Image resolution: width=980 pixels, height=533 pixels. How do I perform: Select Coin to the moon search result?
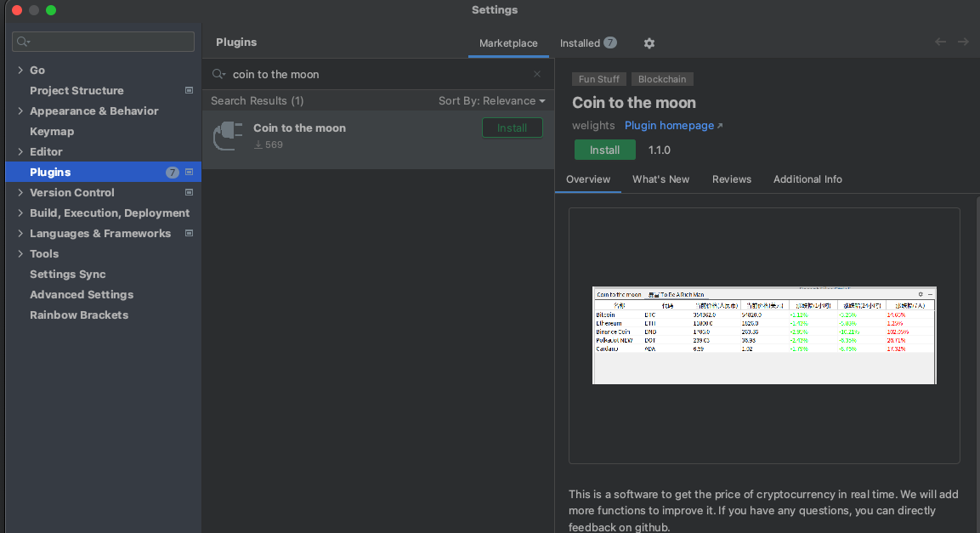[378, 139]
